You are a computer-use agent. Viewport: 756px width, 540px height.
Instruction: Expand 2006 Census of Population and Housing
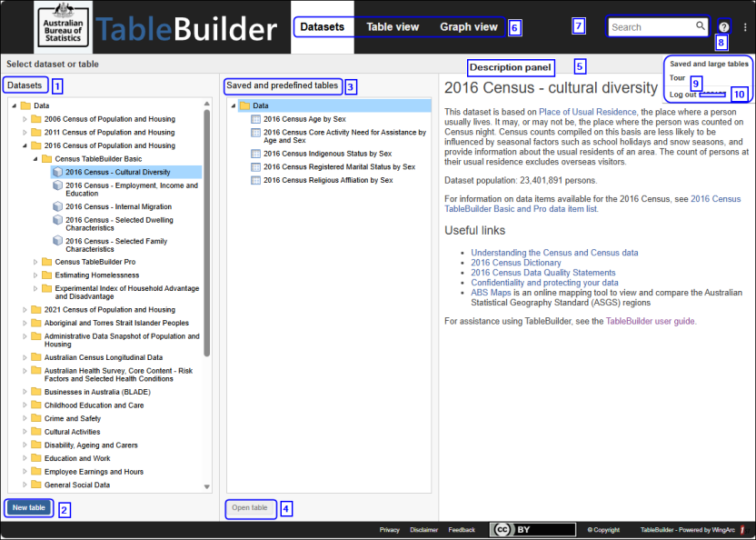click(25, 119)
